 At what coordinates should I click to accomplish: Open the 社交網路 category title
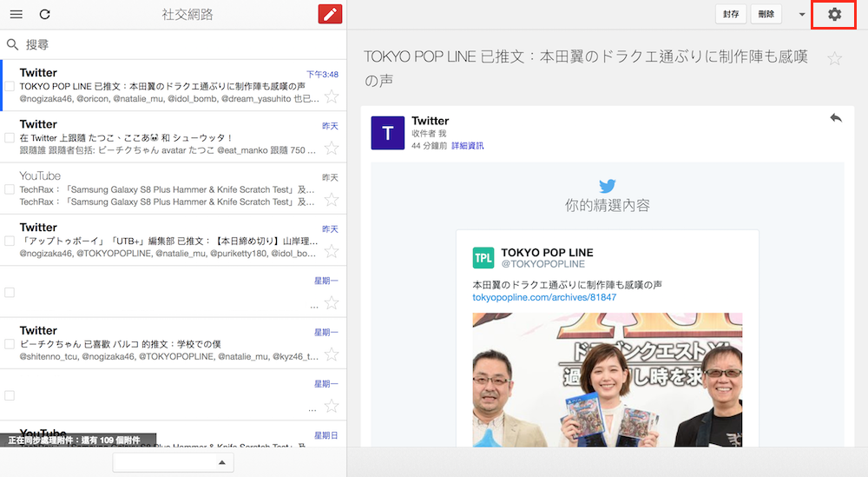(x=187, y=15)
